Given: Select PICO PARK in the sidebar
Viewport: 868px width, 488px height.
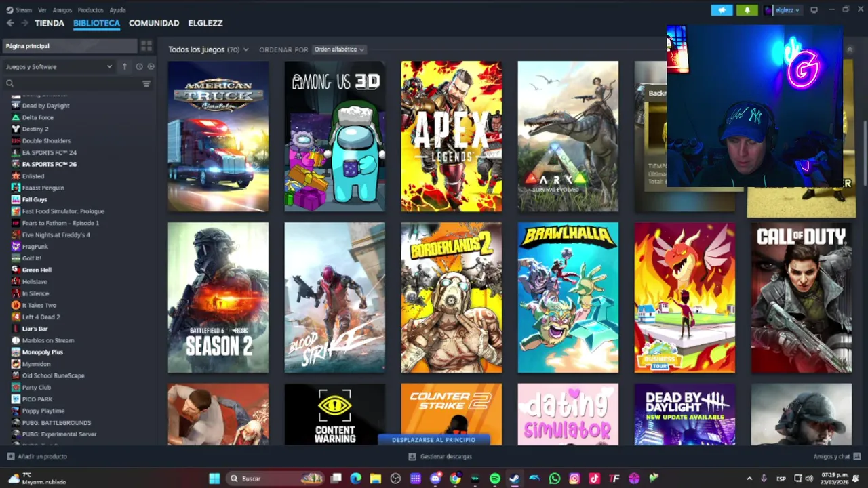Looking at the screenshot, I should pos(37,399).
